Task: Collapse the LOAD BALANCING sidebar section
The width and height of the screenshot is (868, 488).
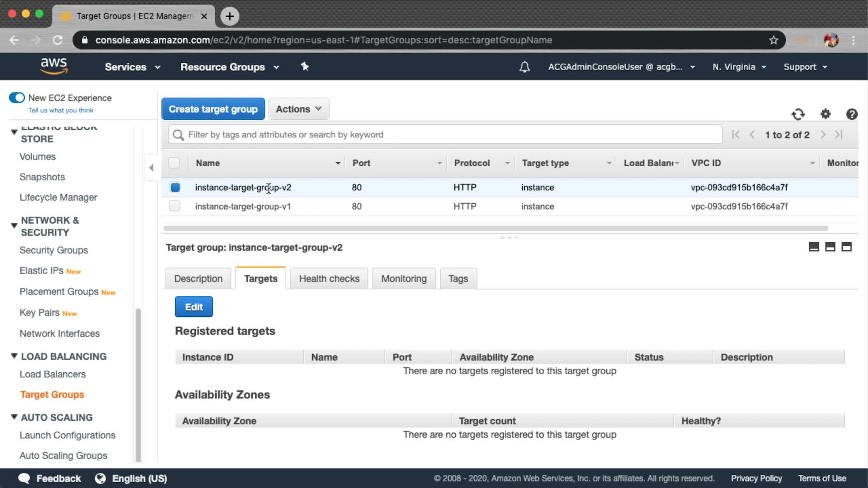Action: [x=14, y=356]
